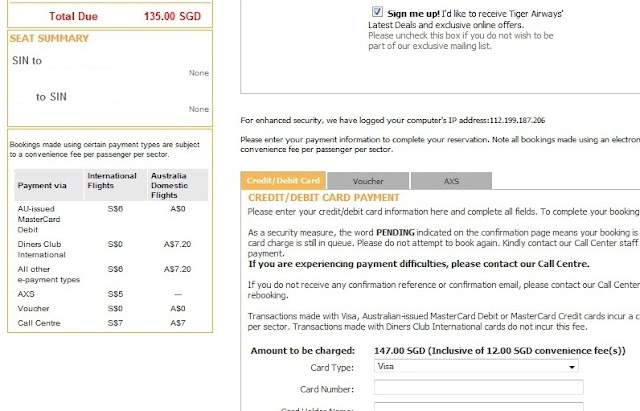
Task: Open the AXS payment tab
Action: [450, 181]
